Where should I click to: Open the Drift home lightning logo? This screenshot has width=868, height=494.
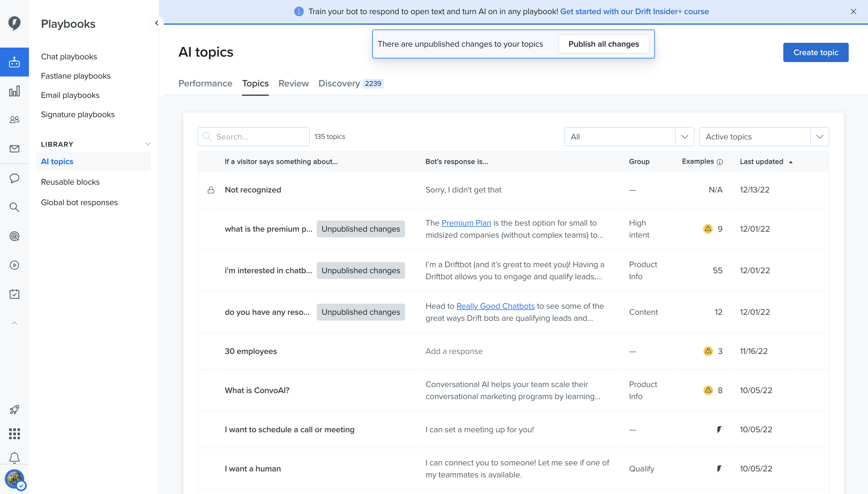[14, 23]
